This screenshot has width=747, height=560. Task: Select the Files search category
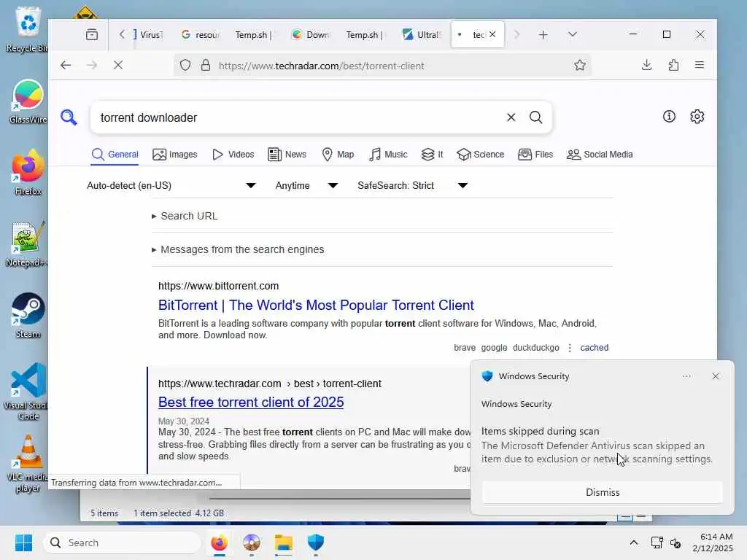coord(535,155)
